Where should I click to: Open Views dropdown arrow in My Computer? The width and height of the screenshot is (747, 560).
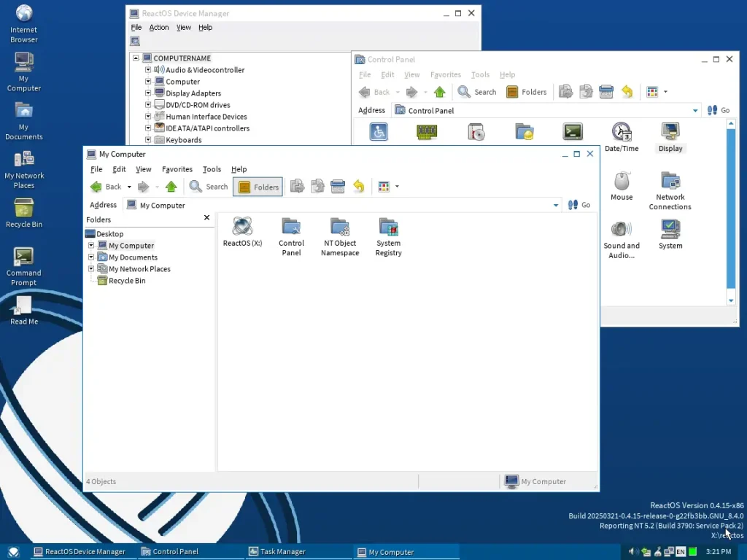[398, 187]
